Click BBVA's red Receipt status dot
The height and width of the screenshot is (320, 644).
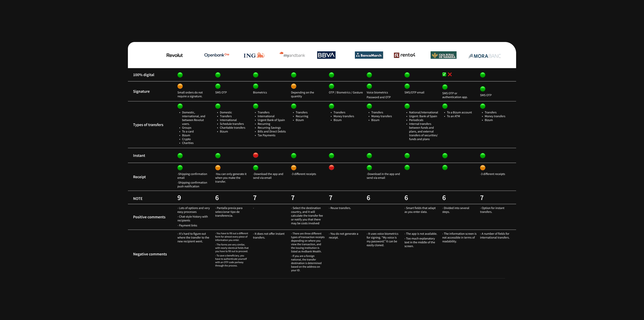coord(331,168)
